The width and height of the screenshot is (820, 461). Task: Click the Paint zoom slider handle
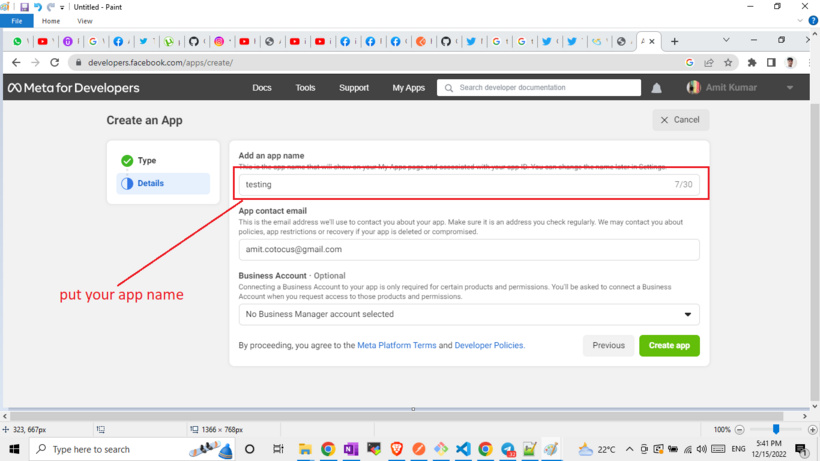[x=776, y=430]
